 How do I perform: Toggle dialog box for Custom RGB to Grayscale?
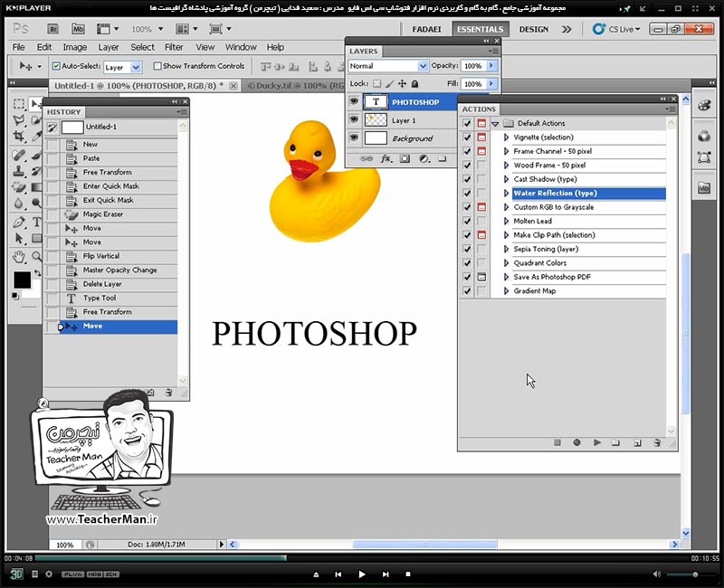point(481,207)
